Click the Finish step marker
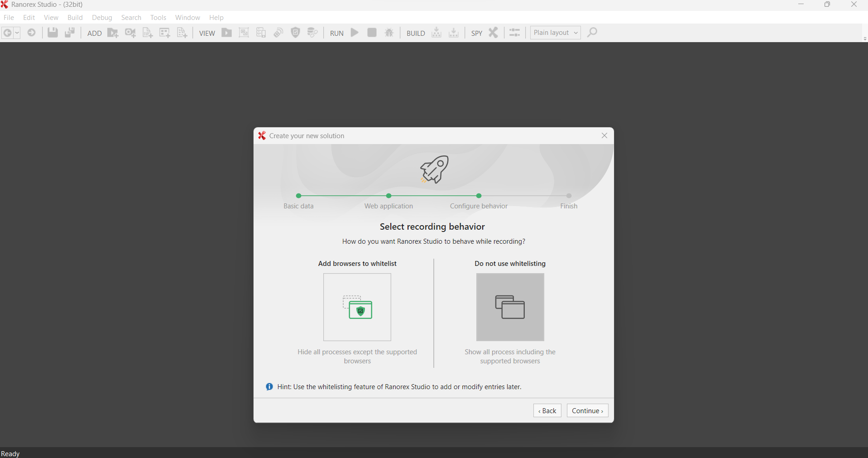 569,196
